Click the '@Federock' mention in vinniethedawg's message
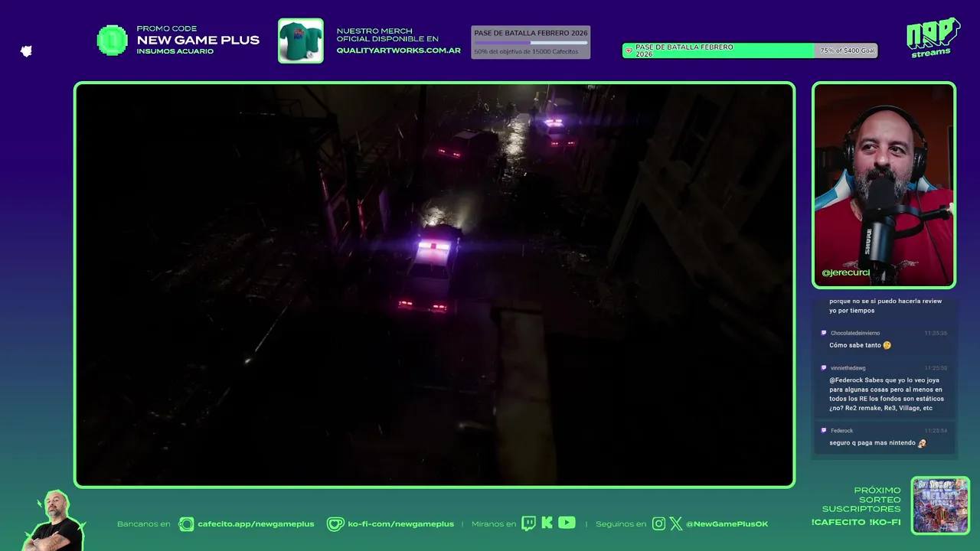 pyautogui.click(x=846, y=380)
